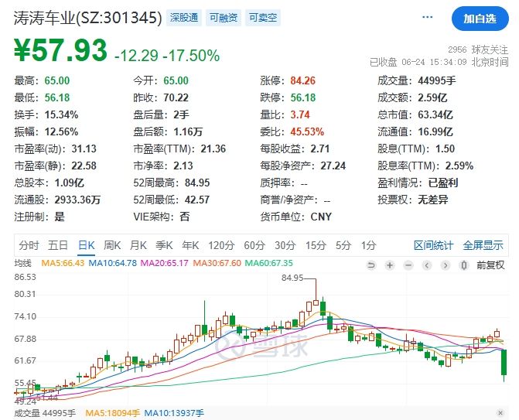This screenshot has height=420, width=519.
Task: Select the 年K yearly candlestick tab
Action: [190, 245]
